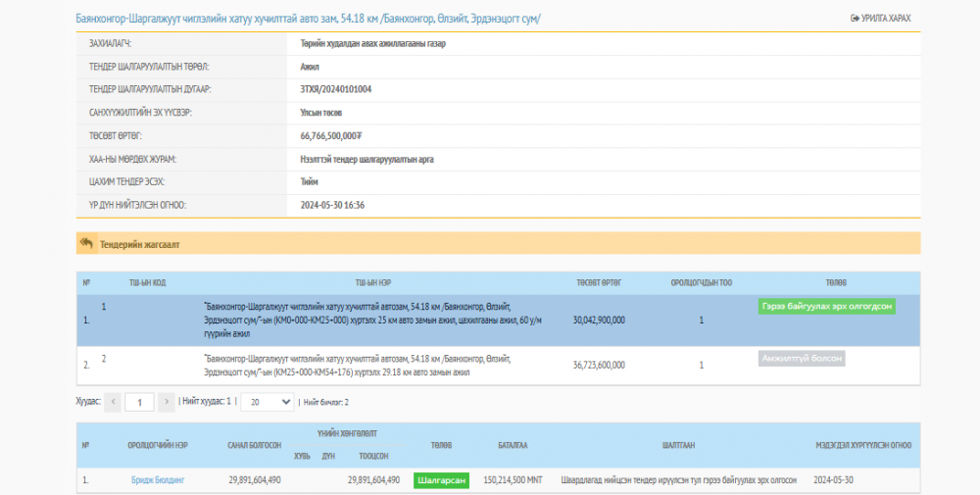The image size is (980, 495).
Task: Click the exit icon beside УРИЛГА ХАРАХ
Action: point(855,19)
